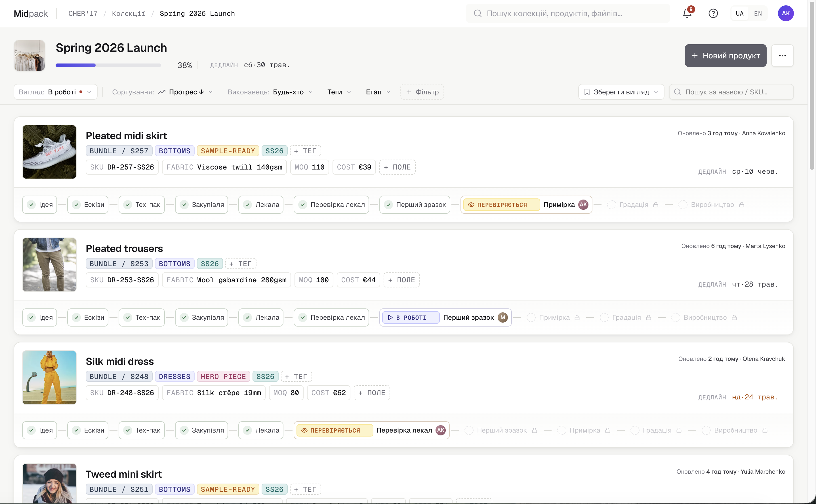Screen dimensions: 816x504
Task: Click the Spring 2026 Launch cover thumbnail
Action: click(30, 55)
